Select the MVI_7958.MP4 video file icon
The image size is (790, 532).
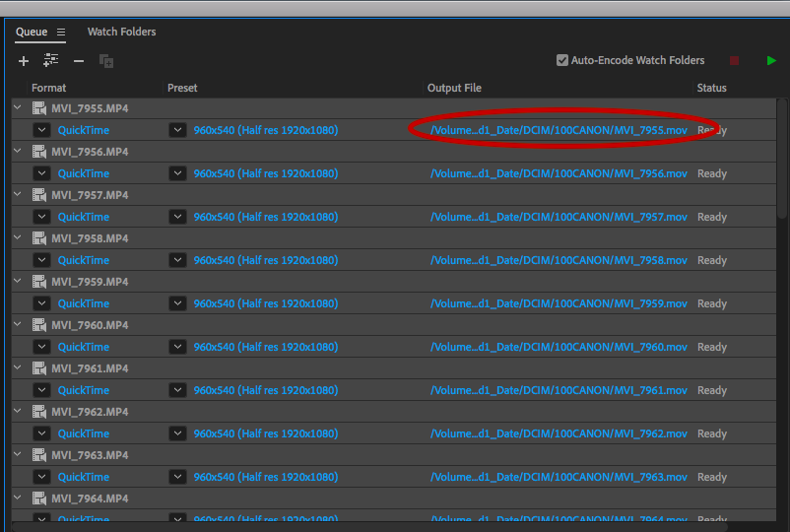pyautogui.click(x=39, y=238)
